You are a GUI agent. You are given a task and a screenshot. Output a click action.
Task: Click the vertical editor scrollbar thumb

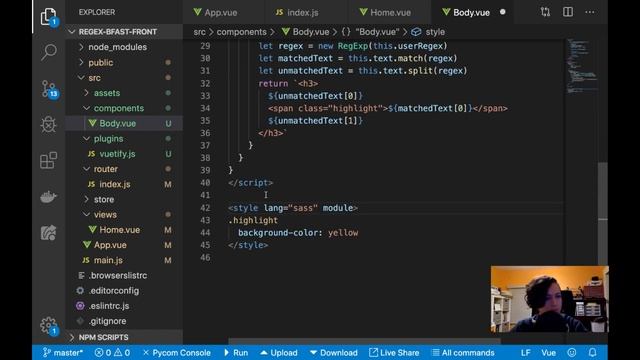(x=603, y=214)
